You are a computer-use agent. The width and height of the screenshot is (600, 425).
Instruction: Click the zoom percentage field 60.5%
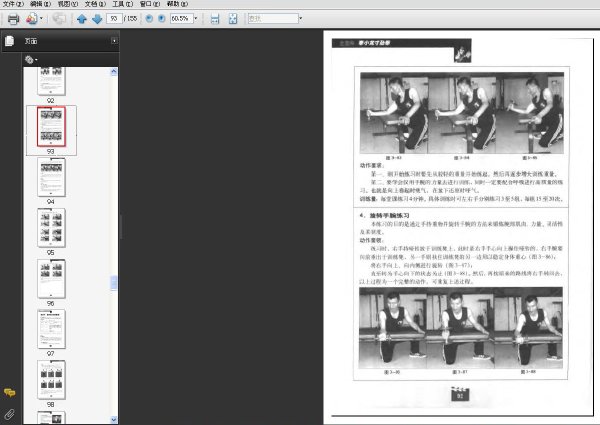point(181,18)
